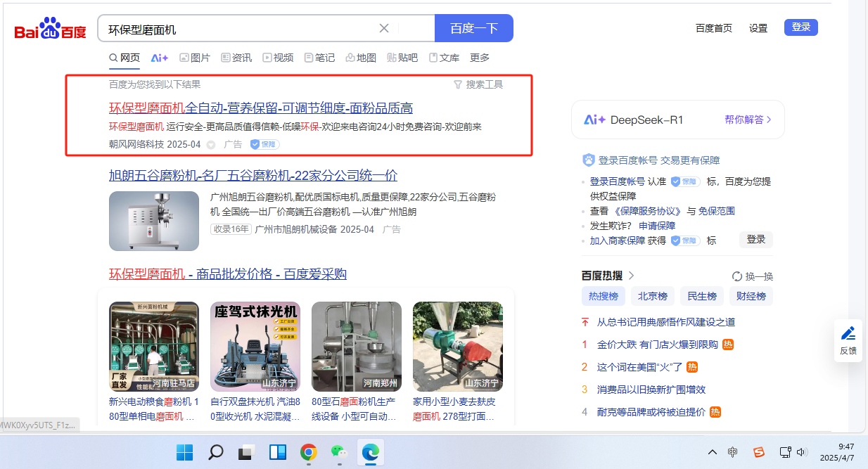Open 申请保障 link
Screen dimensions: 868x469
(657, 226)
